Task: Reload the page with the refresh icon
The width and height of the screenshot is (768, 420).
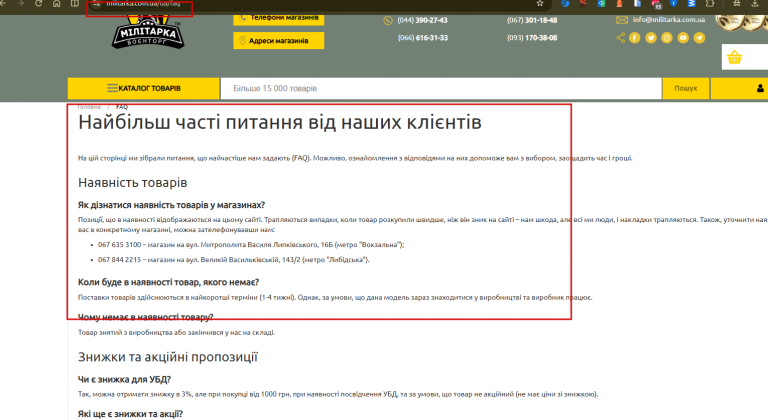Action: click(x=39, y=3)
